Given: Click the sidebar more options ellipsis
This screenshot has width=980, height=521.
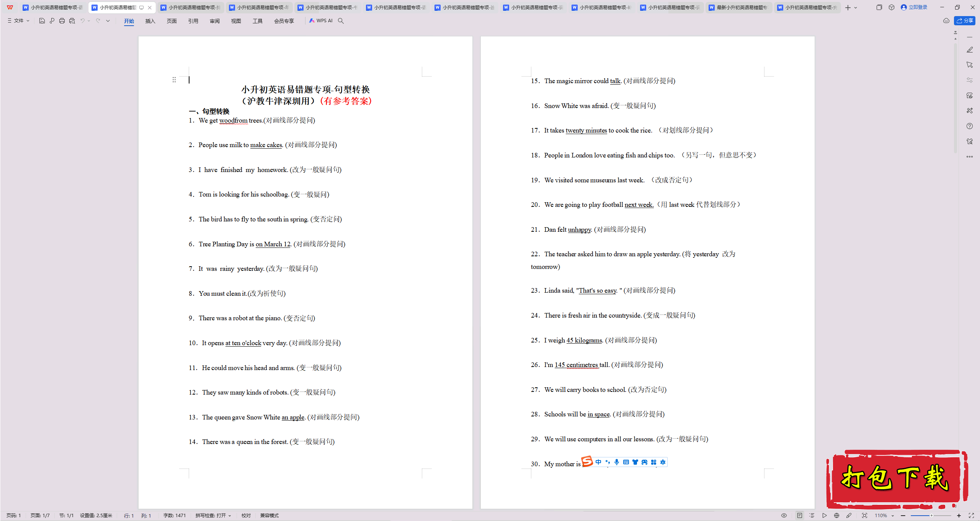Looking at the screenshot, I should point(969,157).
